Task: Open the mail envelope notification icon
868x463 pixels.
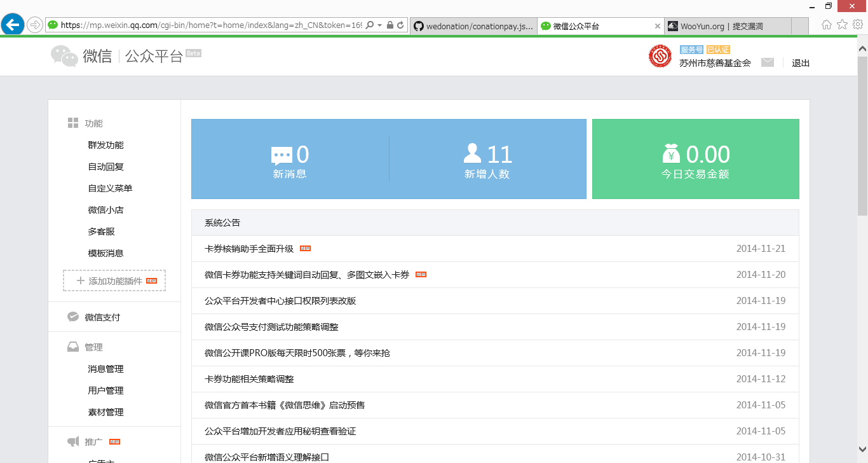Action: click(768, 62)
